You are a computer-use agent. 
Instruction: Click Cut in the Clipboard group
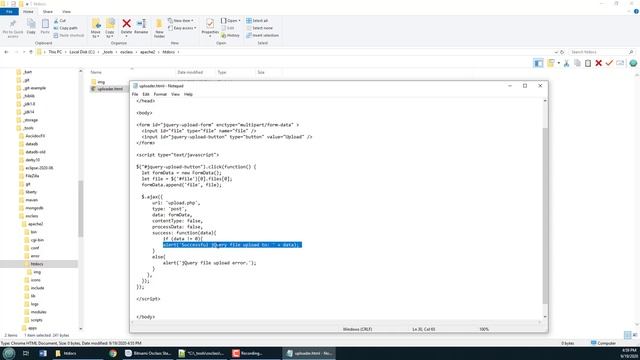point(60,20)
